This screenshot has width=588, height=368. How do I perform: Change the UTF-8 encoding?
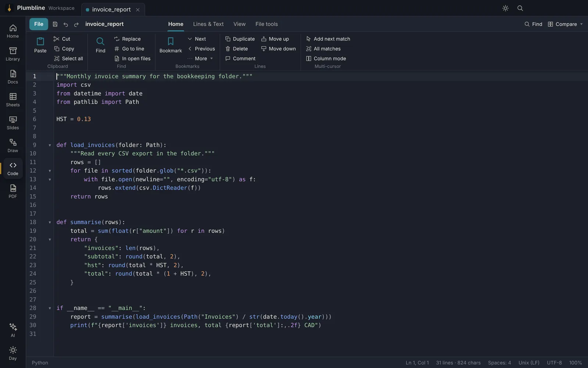[x=554, y=363]
